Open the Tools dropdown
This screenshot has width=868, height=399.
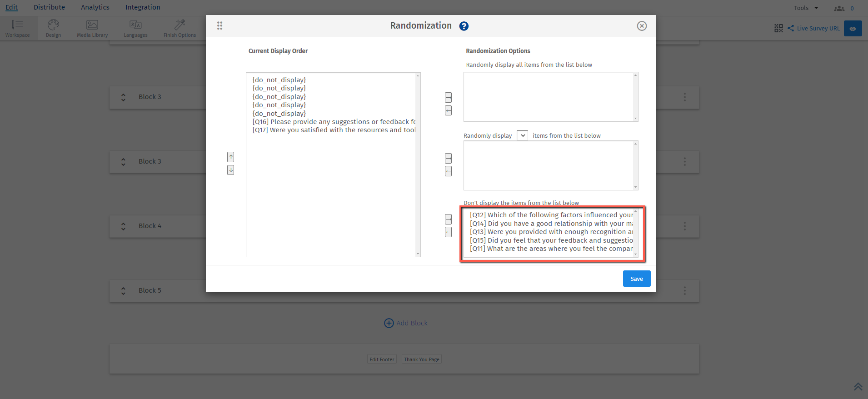(x=806, y=8)
